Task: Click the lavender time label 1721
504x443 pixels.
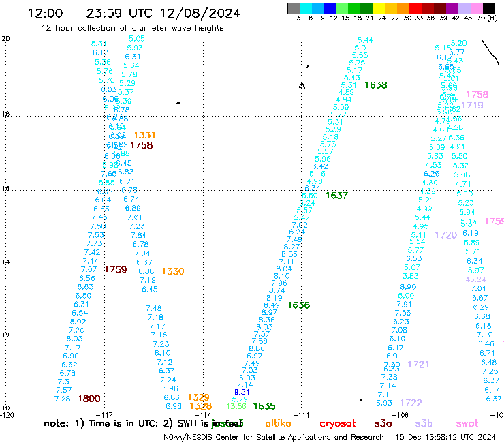Action: pos(418,364)
